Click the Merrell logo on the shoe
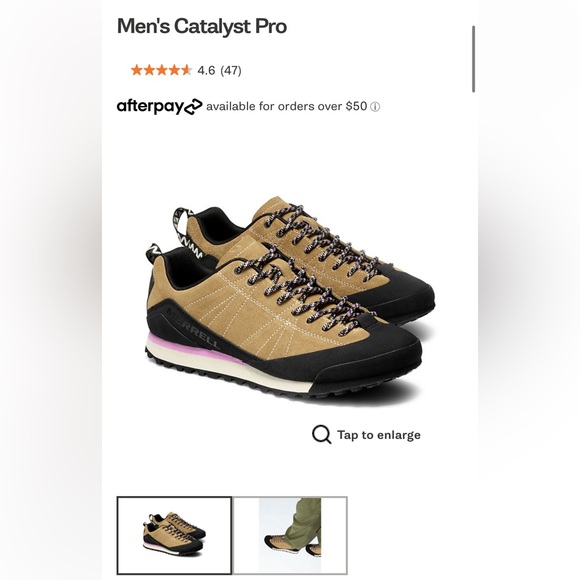Viewport: 580px width, 580px height. (x=193, y=328)
